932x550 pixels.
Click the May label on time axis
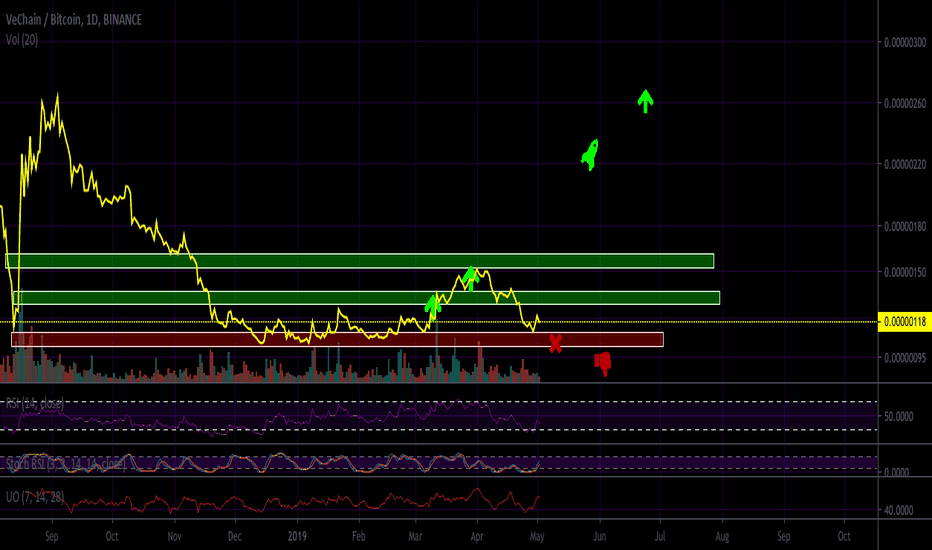tap(537, 536)
